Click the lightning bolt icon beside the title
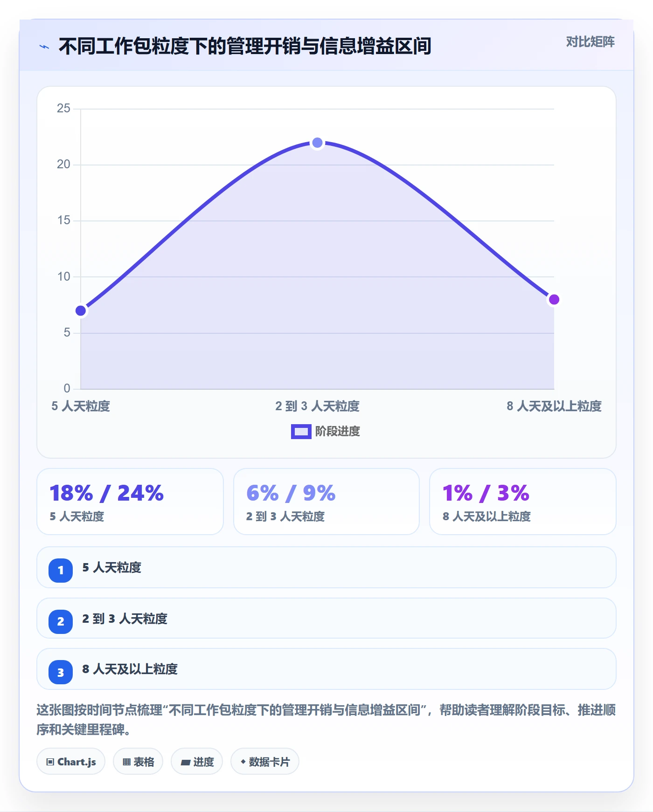This screenshot has height=812, width=653. [x=44, y=47]
